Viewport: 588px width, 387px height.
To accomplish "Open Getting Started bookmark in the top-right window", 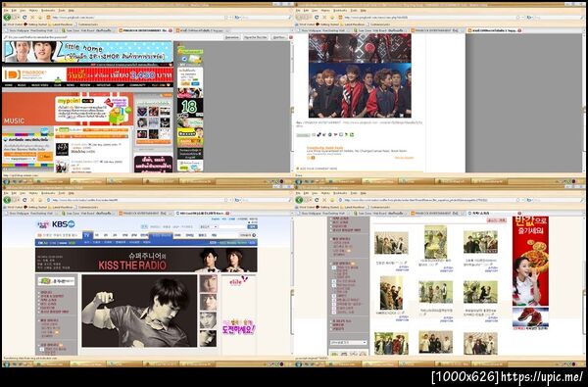I will [327, 24].
